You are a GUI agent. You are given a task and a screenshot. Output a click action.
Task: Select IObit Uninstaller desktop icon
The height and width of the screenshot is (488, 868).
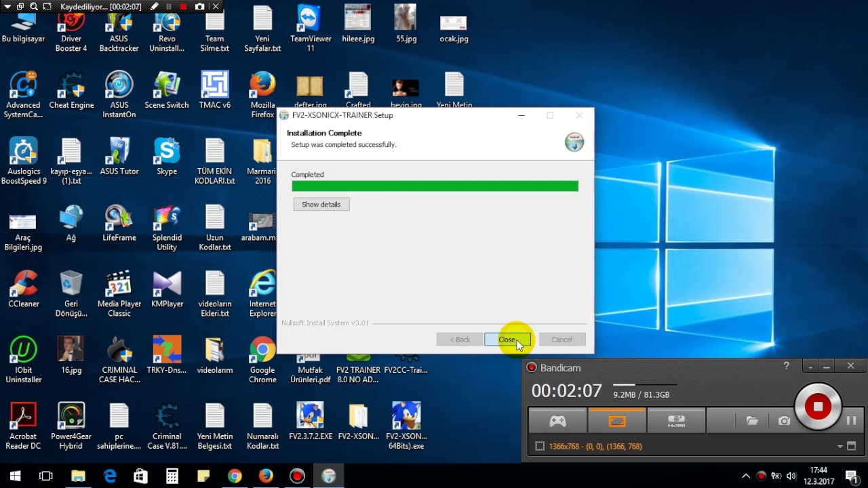coord(24,361)
